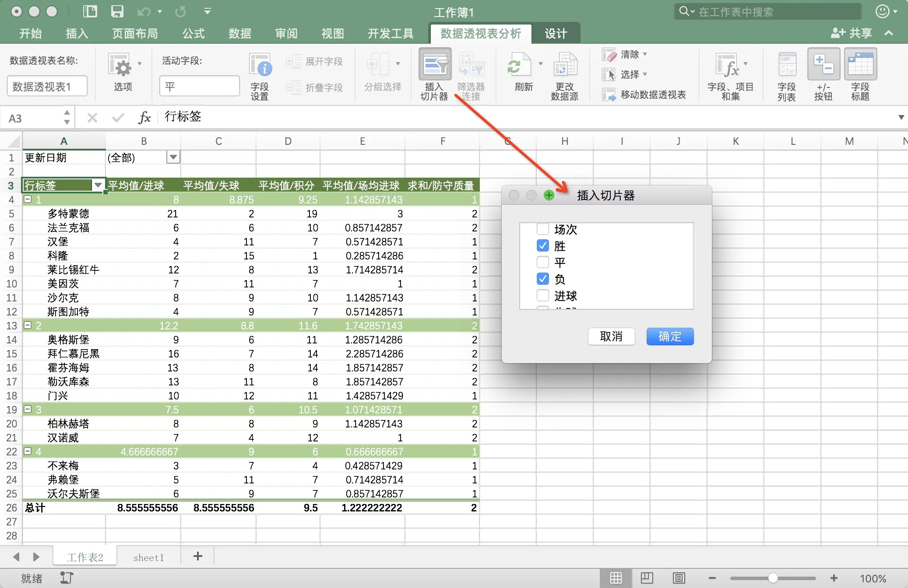908x588 pixels.
Task: Collapse group 2 in the pivot table
Action: pyautogui.click(x=28, y=325)
